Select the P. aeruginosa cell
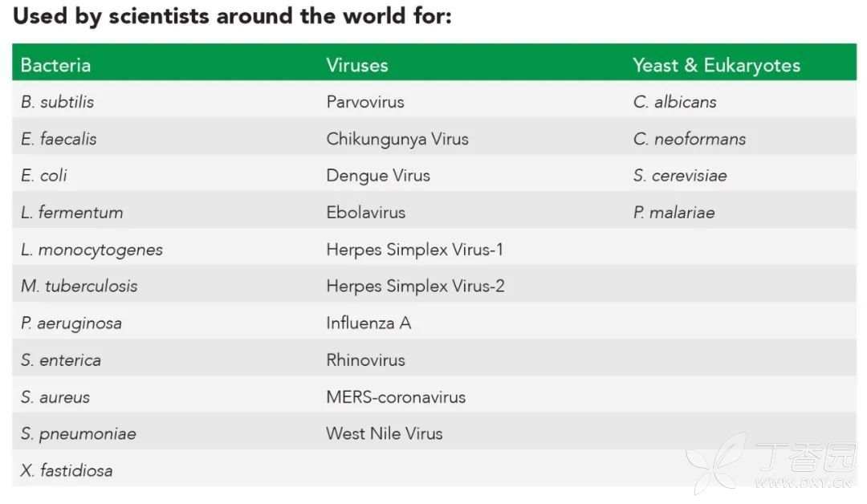The width and height of the screenshot is (867, 504). pos(71,323)
